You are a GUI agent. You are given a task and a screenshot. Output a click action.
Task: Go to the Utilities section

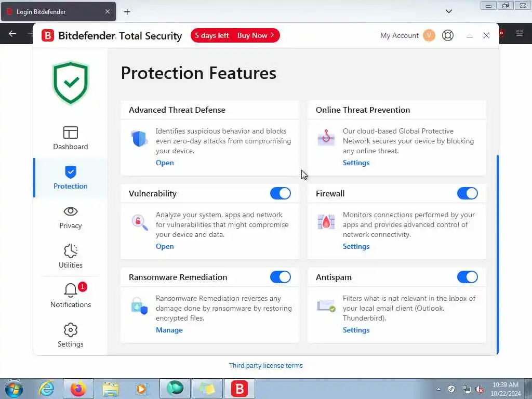pos(70,257)
